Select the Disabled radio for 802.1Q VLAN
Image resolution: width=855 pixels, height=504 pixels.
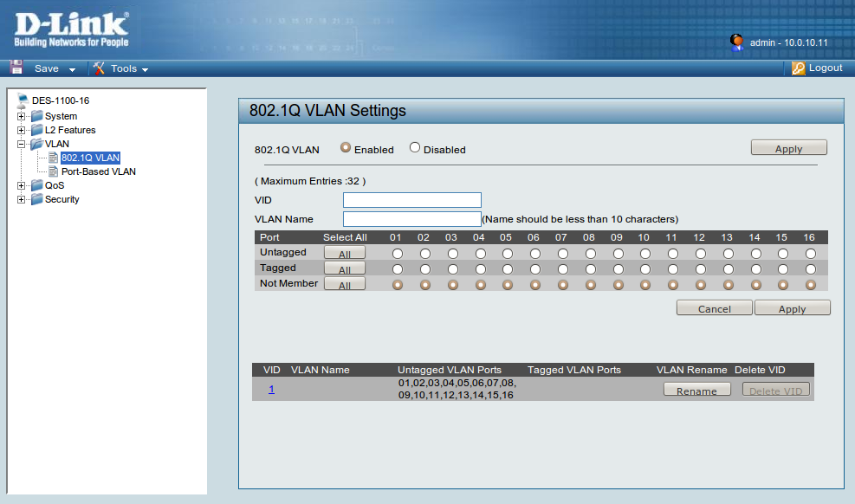[x=415, y=148]
